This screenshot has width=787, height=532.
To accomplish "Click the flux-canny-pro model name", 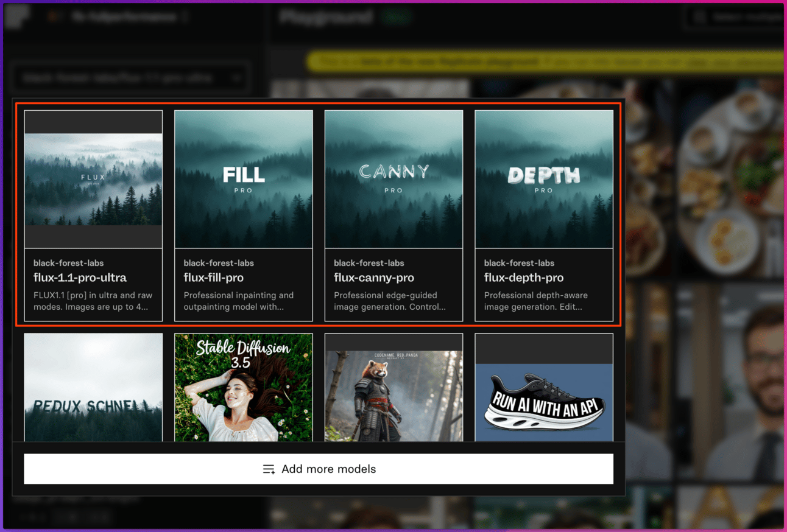I will tap(374, 278).
